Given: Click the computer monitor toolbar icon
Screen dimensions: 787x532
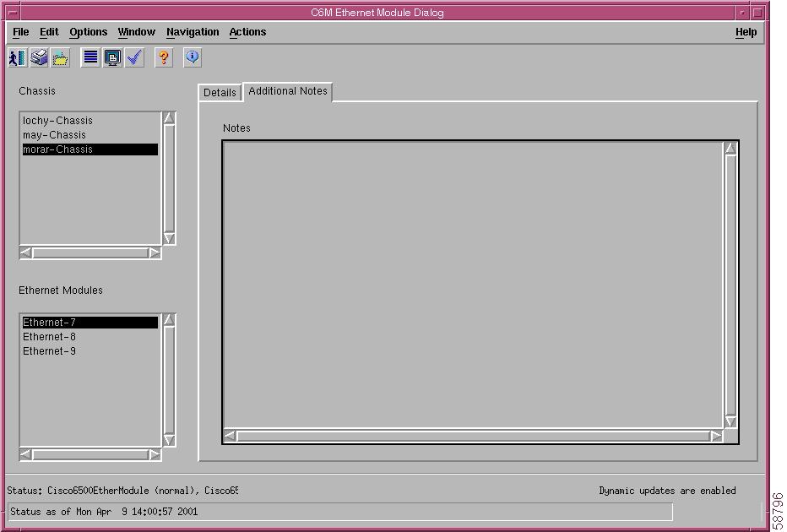Looking at the screenshot, I should [x=112, y=58].
